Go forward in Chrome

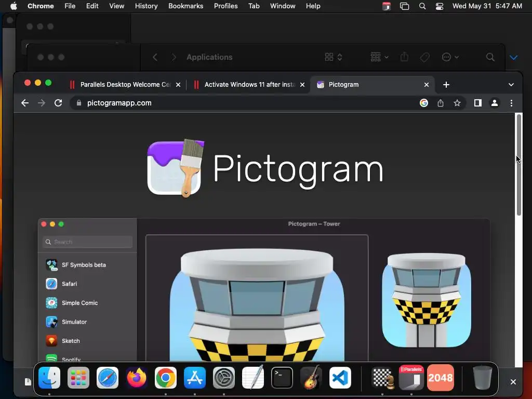(42, 103)
